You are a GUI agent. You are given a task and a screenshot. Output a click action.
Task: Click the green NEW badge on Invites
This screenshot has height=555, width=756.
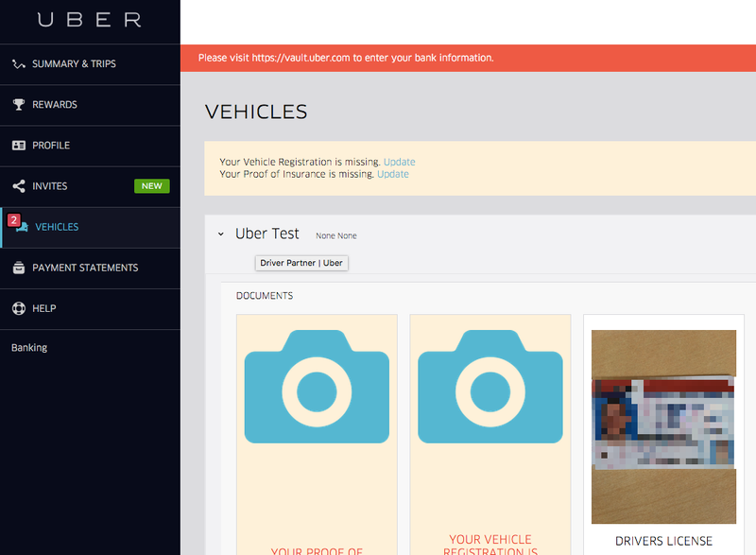coord(152,186)
